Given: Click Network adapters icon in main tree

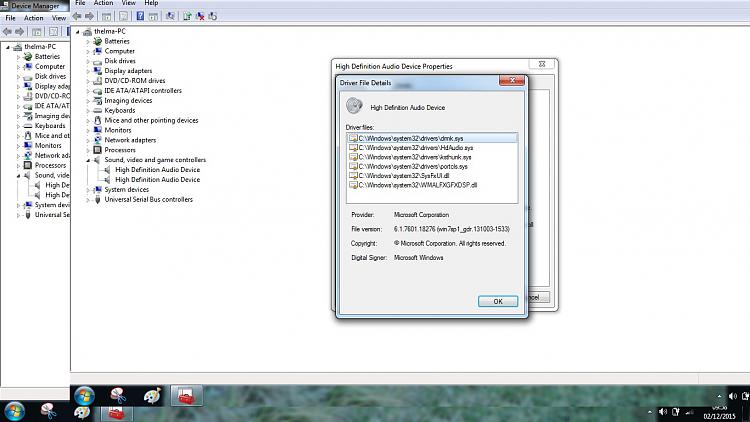Looking at the screenshot, I should pos(98,140).
